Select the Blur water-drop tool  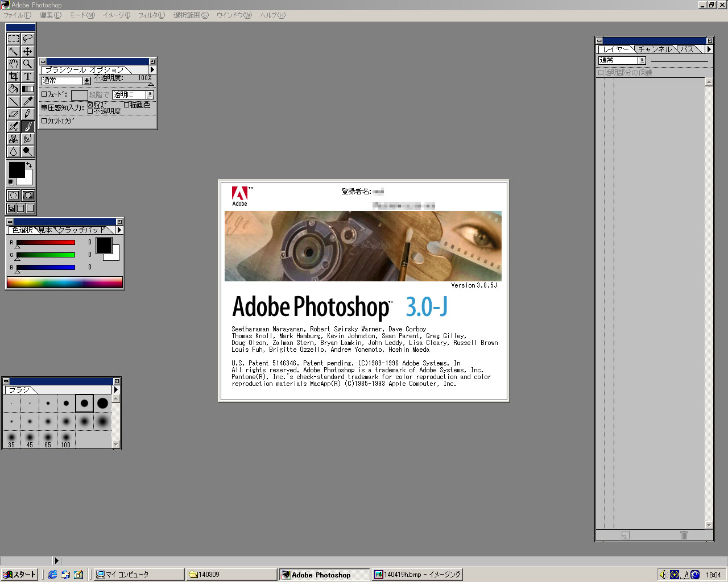[x=14, y=151]
